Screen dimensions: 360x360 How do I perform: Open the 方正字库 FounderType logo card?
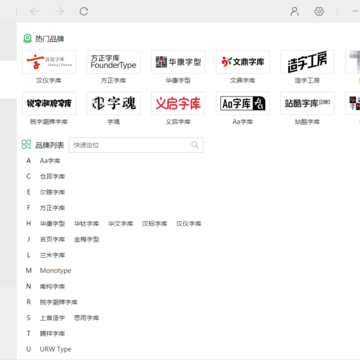[x=114, y=62]
